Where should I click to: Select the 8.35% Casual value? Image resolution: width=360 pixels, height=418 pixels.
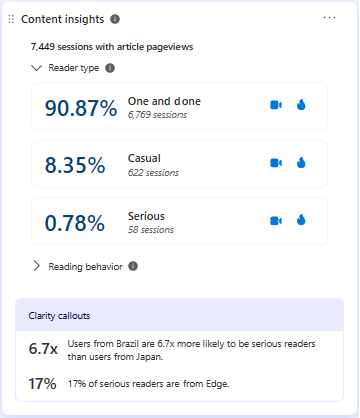tap(75, 165)
